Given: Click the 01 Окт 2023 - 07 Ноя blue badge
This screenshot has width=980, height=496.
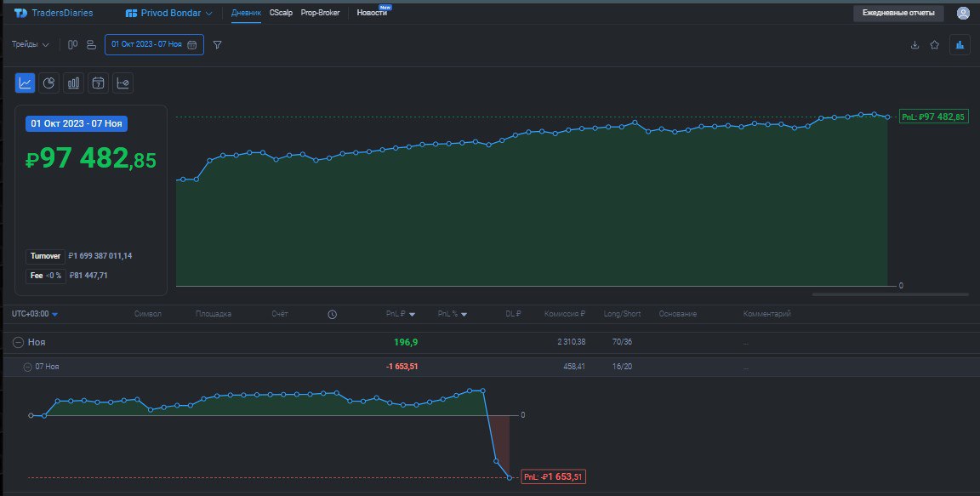Looking at the screenshot, I should tap(77, 123).
